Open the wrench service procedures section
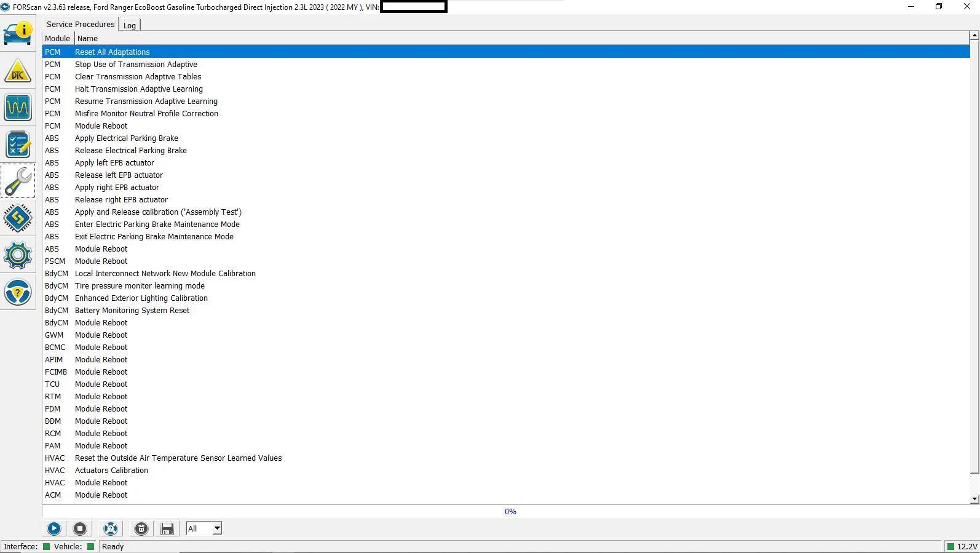 [17, 181]
